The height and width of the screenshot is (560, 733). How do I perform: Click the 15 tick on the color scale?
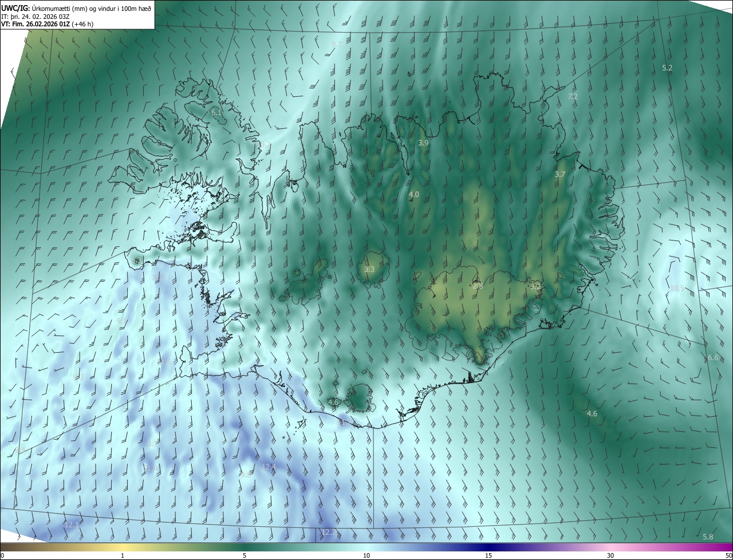(488, 555)
